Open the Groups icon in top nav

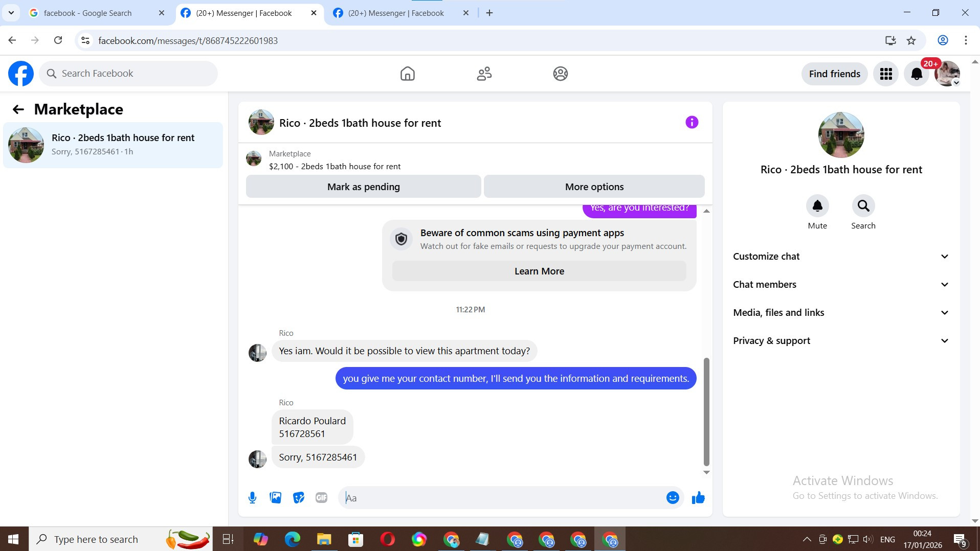click(x=560, y=74)
